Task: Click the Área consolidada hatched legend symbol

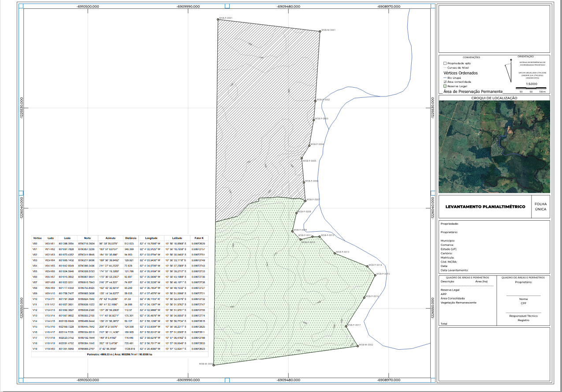Action: [445, 82]
